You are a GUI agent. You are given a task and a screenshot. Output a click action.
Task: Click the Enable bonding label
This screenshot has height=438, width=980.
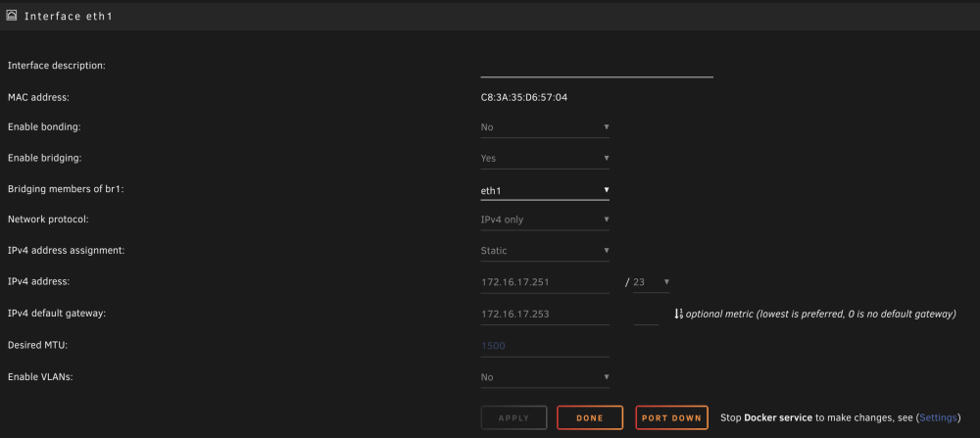[x=44, y=126]
